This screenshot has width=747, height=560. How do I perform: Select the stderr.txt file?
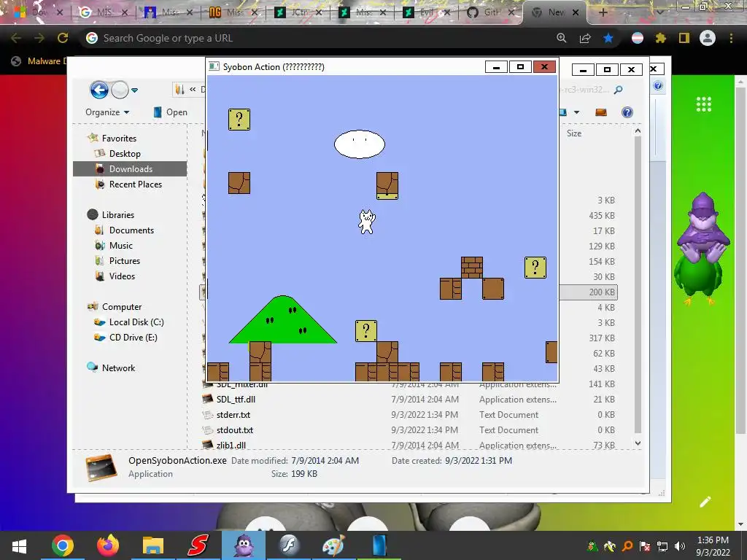[233, 414]
